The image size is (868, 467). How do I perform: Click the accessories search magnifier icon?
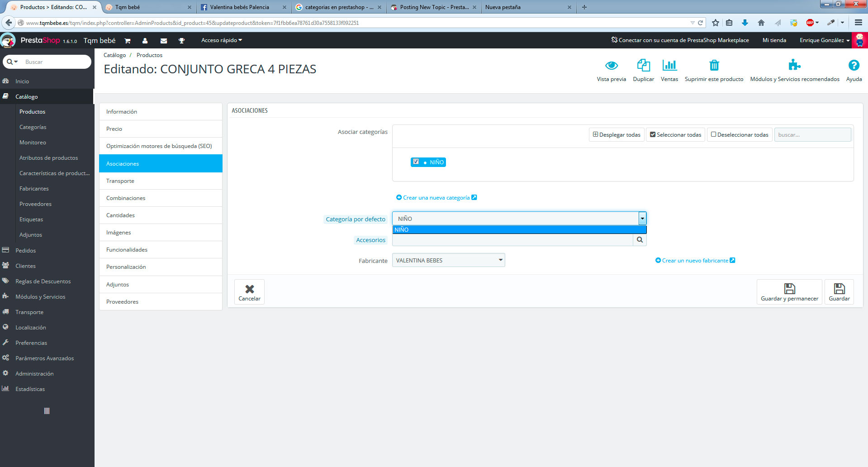click(x=640, y=240)
